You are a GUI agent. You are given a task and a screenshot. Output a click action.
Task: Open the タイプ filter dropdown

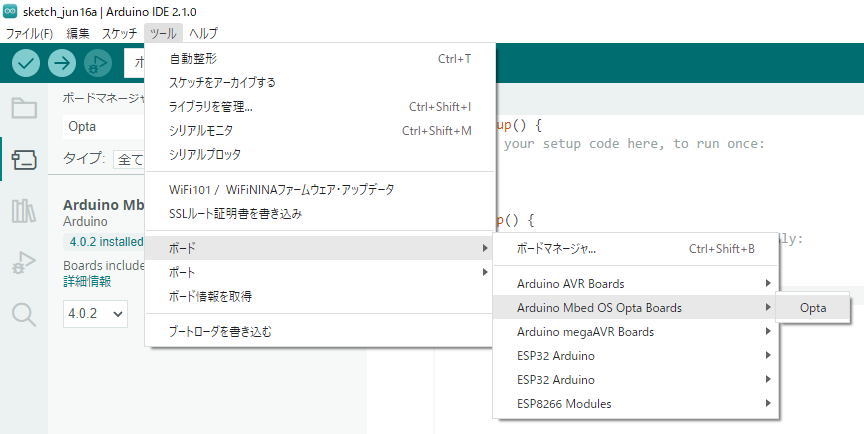pyautogui.click(x=129, y=160)
